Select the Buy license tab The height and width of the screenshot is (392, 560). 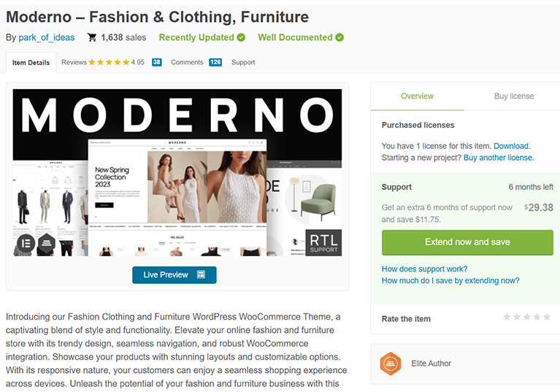(514, 96)
